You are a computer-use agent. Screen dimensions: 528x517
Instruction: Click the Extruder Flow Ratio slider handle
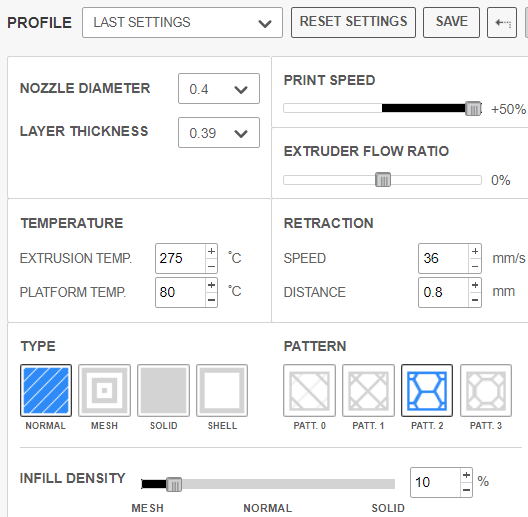pyautogui.click(x=383, y=180)
